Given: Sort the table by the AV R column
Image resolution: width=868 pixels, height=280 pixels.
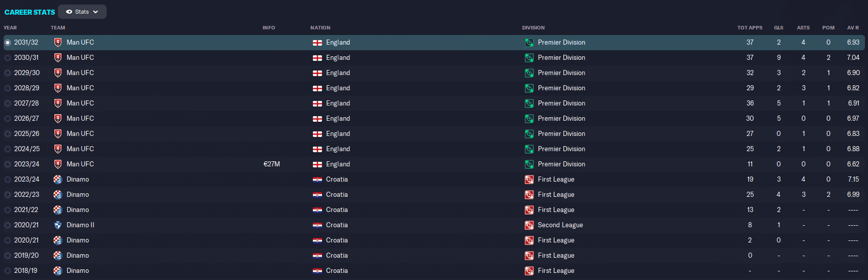Looking at the screenshot, I should click(x=853, y=28).
